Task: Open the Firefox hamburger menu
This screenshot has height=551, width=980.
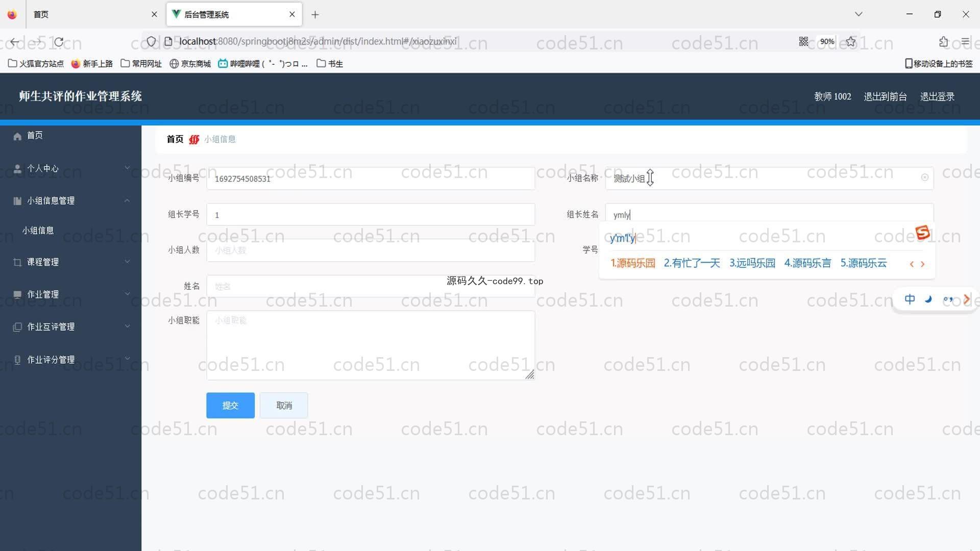Action: [x=965, y=41]
